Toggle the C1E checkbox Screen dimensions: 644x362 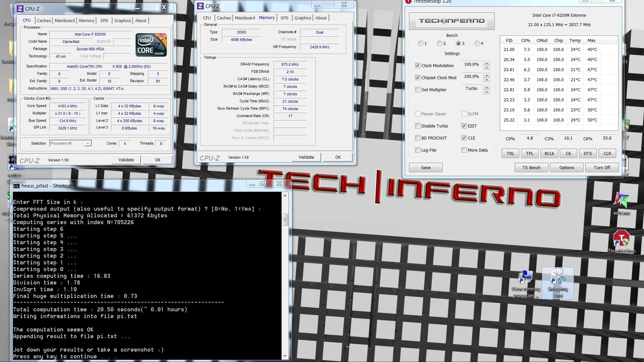464,138
